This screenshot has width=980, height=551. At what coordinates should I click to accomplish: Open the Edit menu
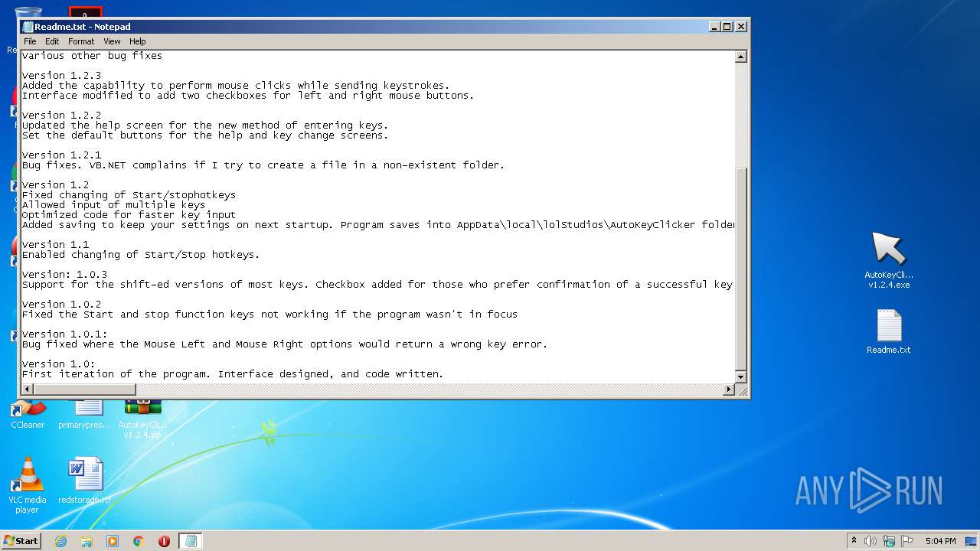(52, 41)
